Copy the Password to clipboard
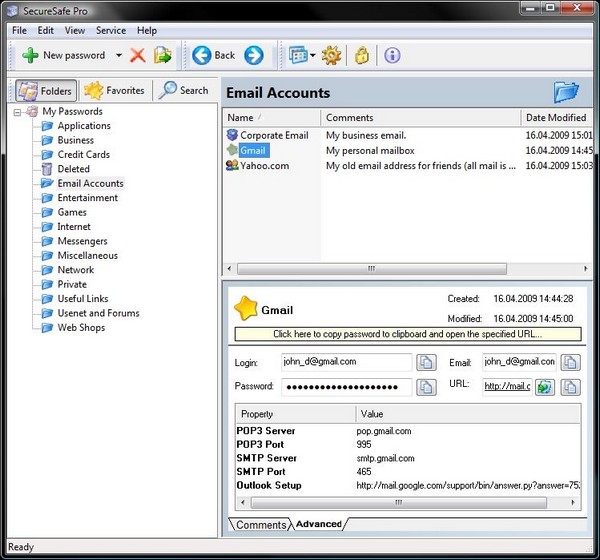The height and width of the screenshot is (560, 600). (426, 387)
